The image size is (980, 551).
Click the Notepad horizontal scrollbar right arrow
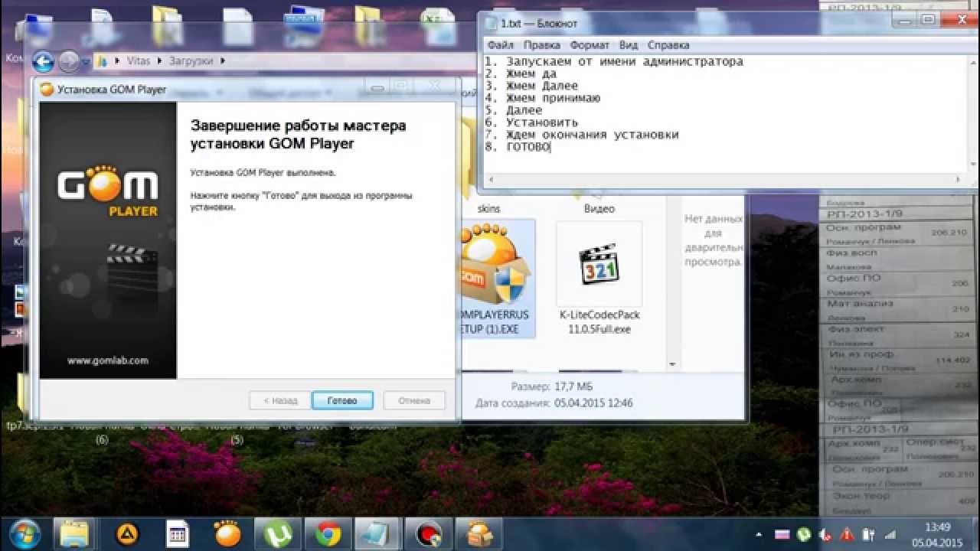957,180
